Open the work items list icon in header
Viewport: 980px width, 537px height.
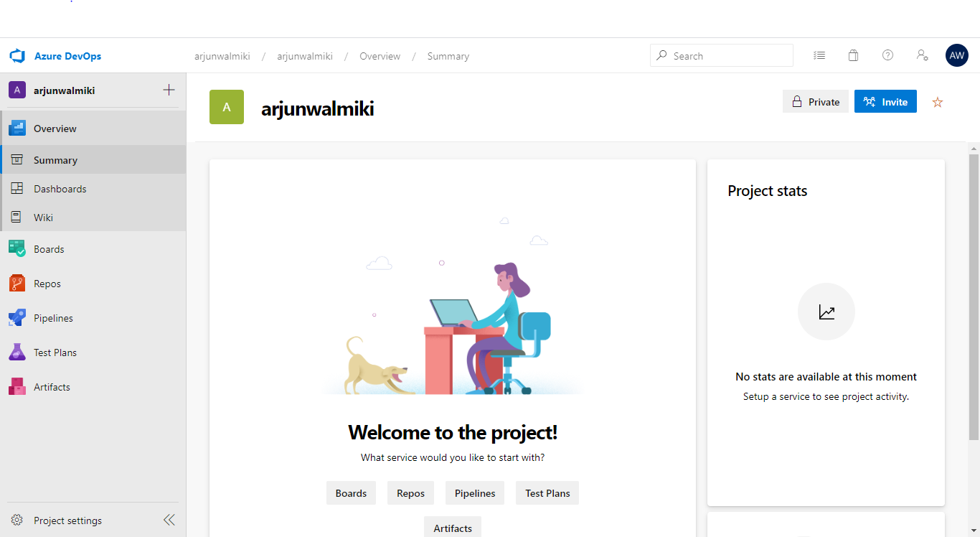pyautogui.click(x=819, y=55)
